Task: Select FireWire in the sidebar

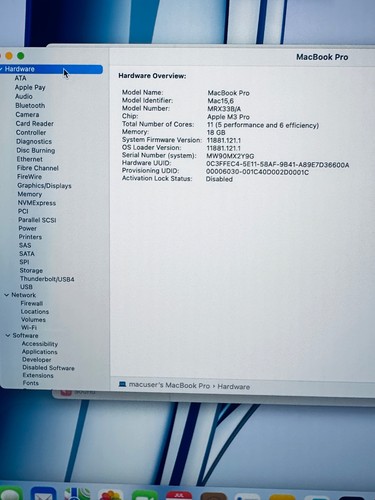Action: 29,177
